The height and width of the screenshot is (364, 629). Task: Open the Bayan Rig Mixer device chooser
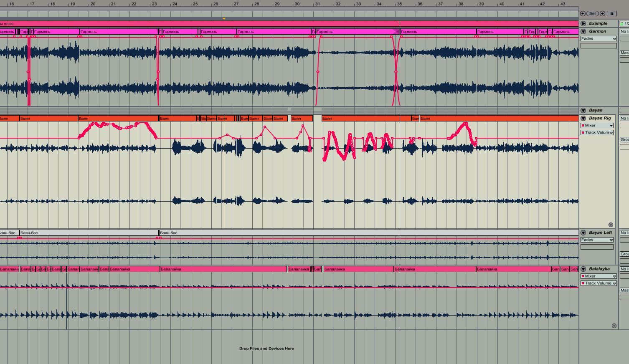597,126
